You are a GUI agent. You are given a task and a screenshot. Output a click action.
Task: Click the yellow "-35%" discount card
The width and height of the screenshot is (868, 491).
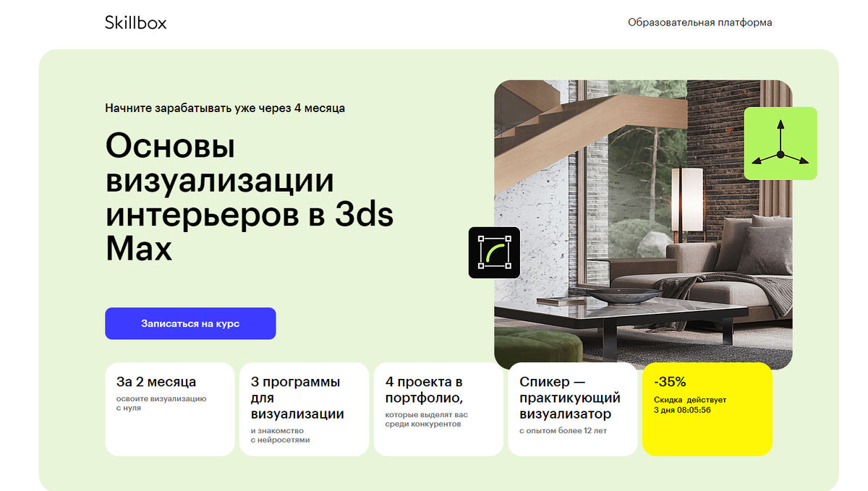tap(707, 409)
